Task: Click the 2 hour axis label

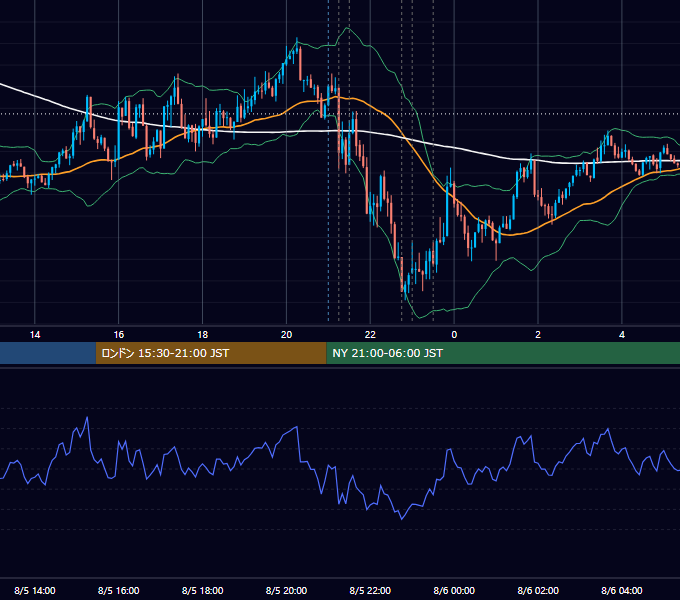Action: click(538, 335)
